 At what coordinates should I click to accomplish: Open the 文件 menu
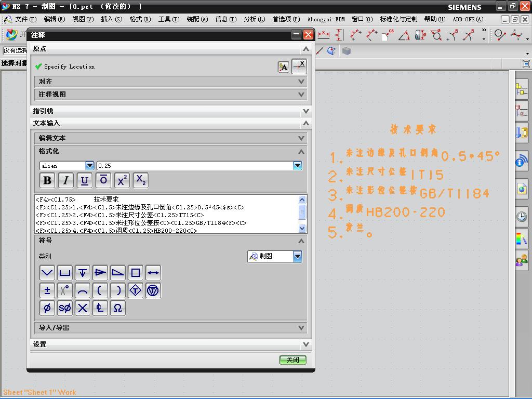coord(26,19)
